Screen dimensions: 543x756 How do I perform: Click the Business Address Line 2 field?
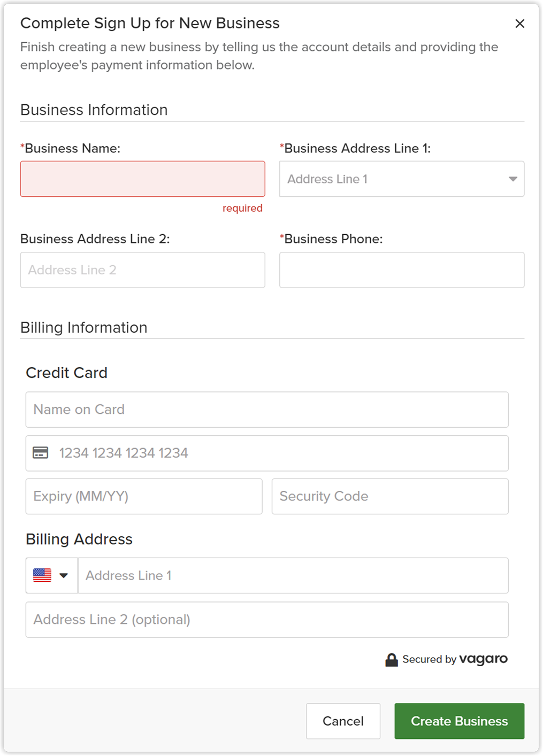142,270
